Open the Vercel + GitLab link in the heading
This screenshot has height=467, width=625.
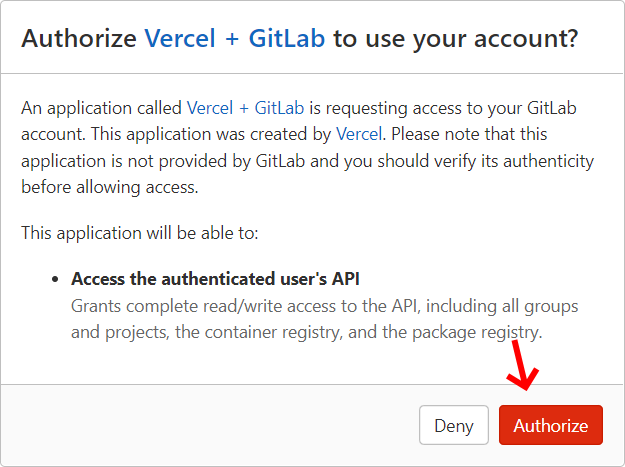236,38
